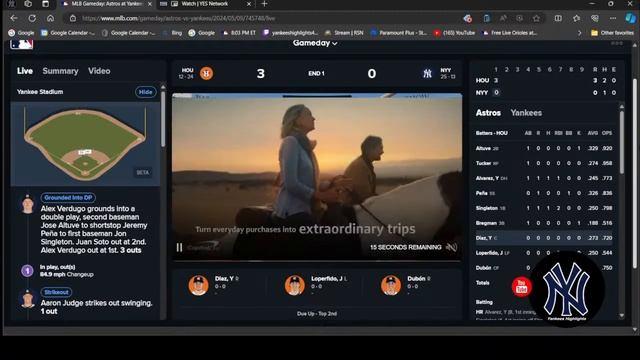Viewport: 640px width, 360px height.
Task: Switch to the Live tab
Action: 25,71
